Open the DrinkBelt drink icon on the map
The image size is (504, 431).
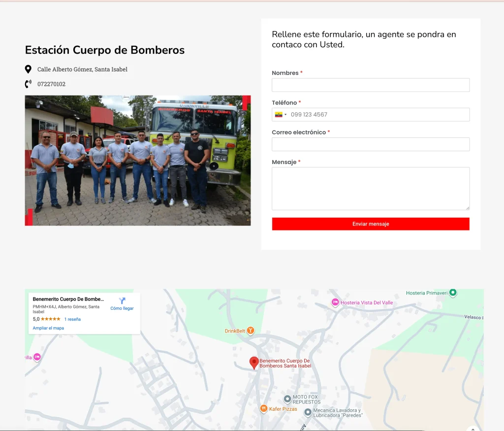tap(250, 331)
